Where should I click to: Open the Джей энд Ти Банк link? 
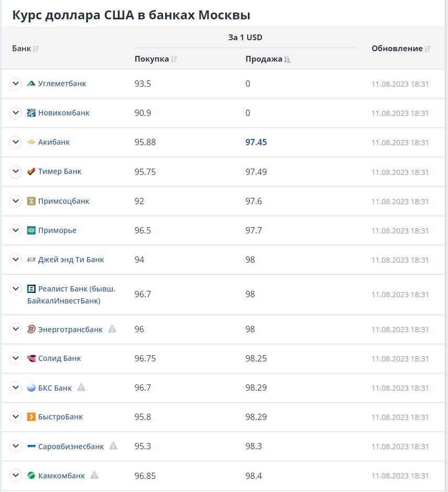71,260
